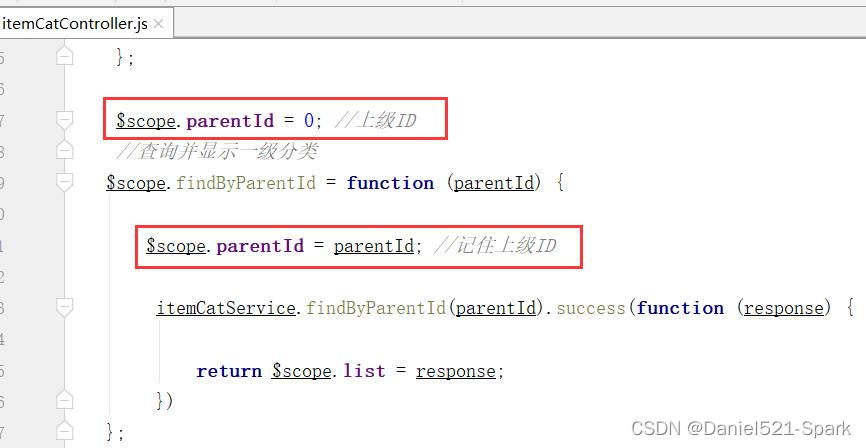This screenshot has height=448, width=866.
Task: Click parentId argument inside itemCatService.findByParentId call
Action: 495,308
